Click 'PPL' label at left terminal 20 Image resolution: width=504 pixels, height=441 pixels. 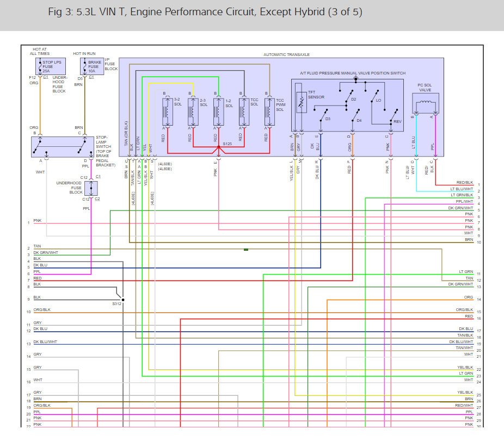(37, 412)
